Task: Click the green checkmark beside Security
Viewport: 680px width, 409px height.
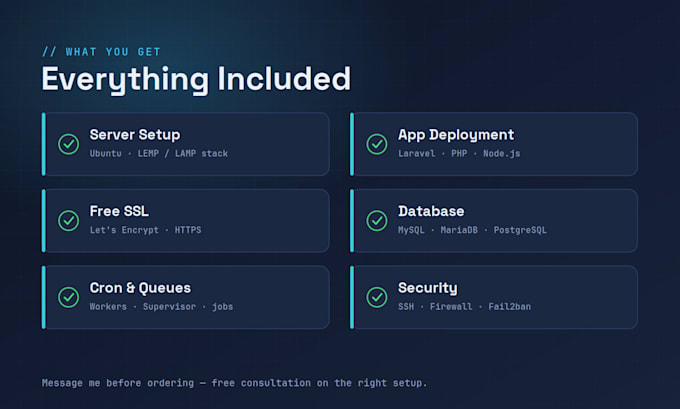Action: [x=377, y=297]
